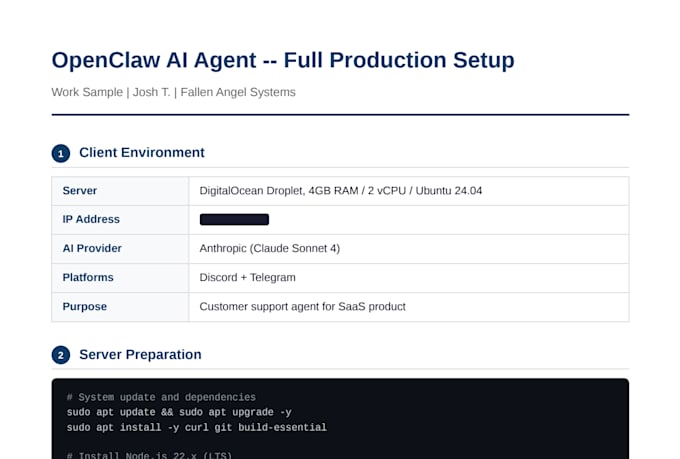Click the 'Client Environment' section heading
The width and height of the screenshot is (680, 459).
pyautogui.click(x=141, y=153)
